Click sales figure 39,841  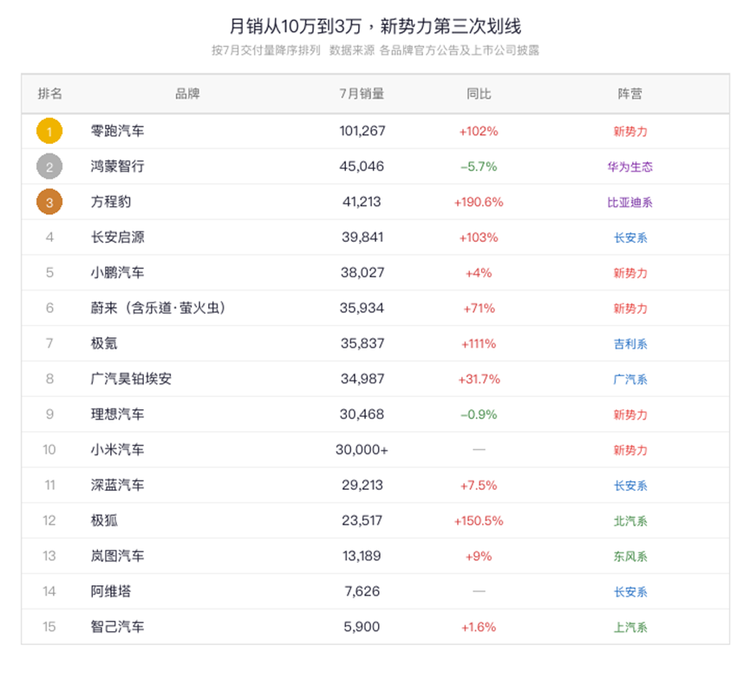click(362, 237)
